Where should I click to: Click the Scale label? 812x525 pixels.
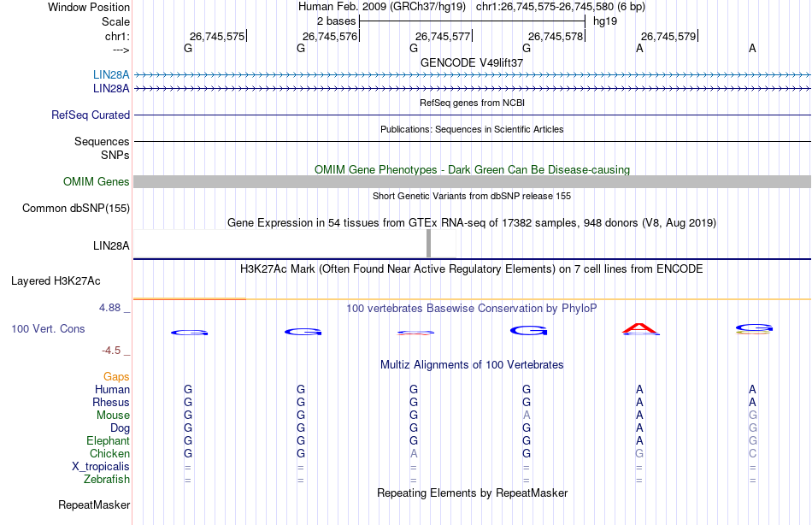(x=115, y=21)
